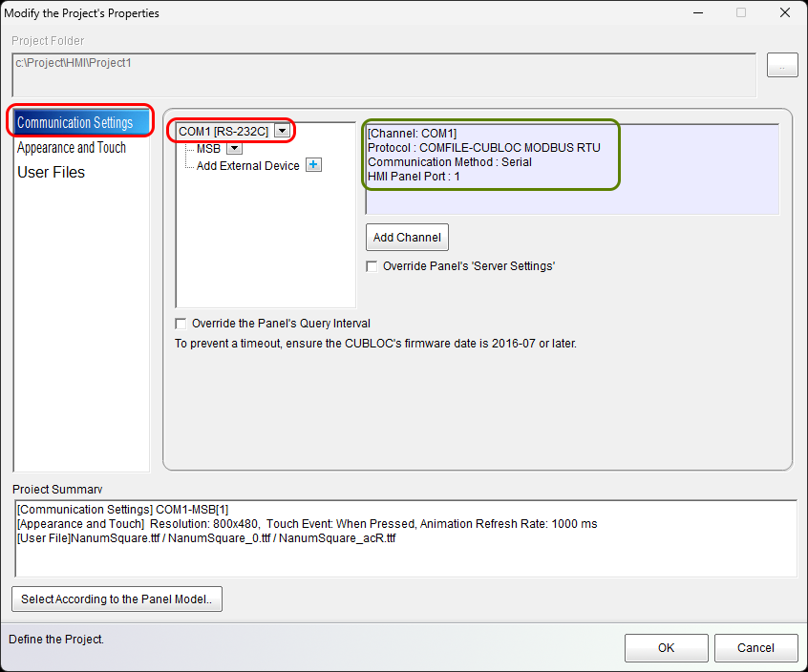
Task: Open the User Files section
Action: [x=52, y=173]
